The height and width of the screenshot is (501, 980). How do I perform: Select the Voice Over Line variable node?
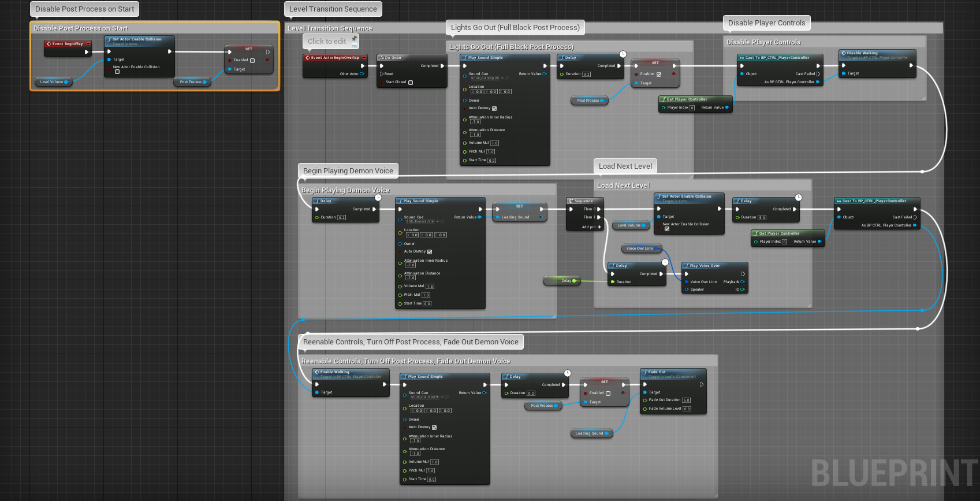pyautogui.click(x=640, y=248)
